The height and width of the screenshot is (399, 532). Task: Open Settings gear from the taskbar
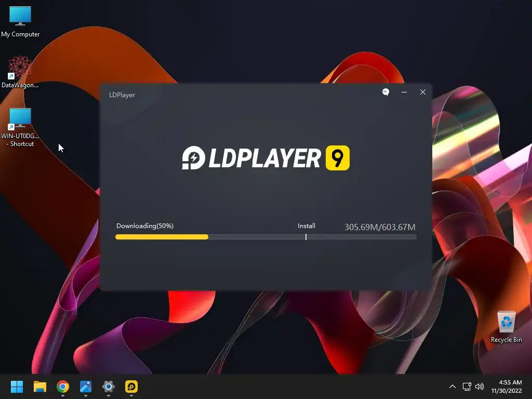click(109, 387)
